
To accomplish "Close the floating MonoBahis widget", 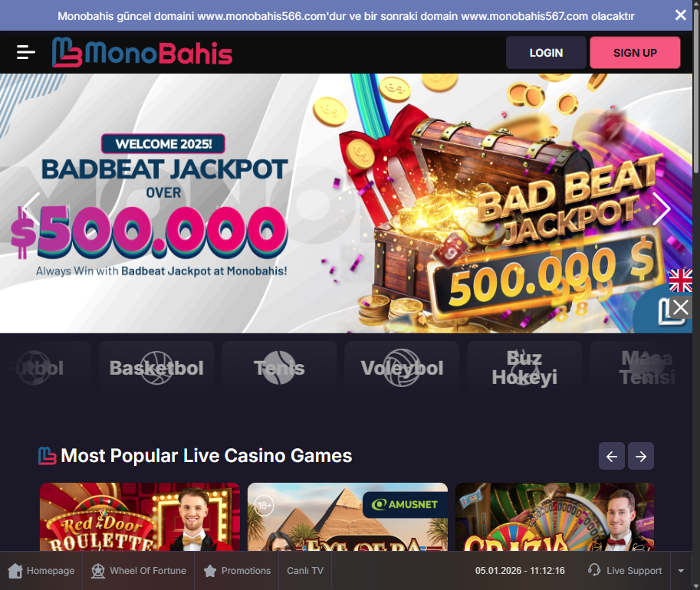I will [x=681, y=307].
